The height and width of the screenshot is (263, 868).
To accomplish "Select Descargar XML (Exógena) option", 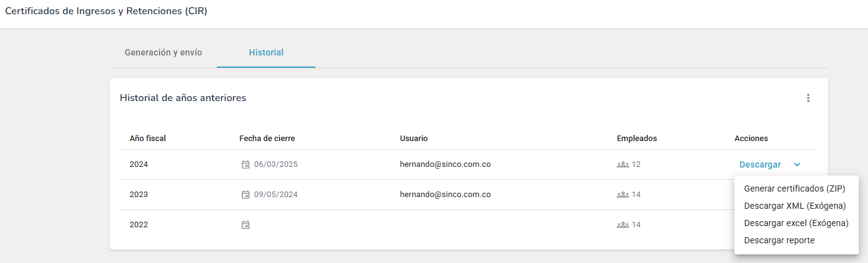I will [x=795, y=206].
